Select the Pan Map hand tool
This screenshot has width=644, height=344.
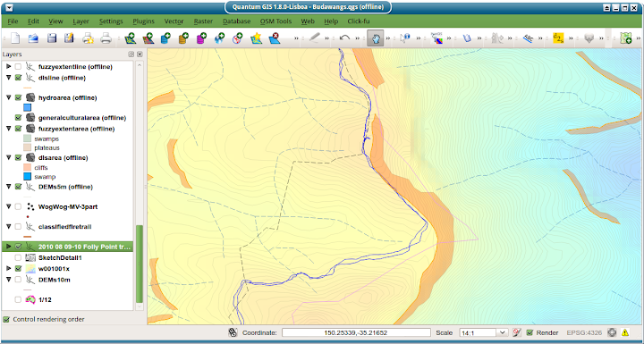click(376, 38)
